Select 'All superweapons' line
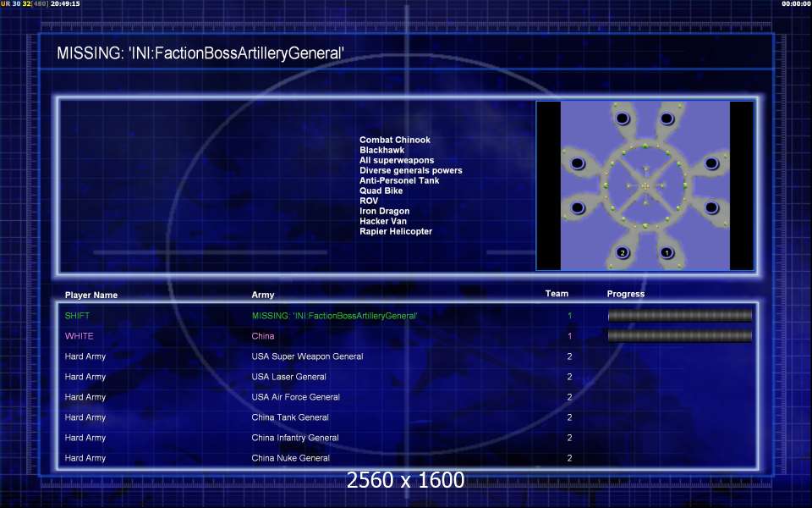Screen dimensions: 812x508 pyautogui.click(x=397, y=160)
